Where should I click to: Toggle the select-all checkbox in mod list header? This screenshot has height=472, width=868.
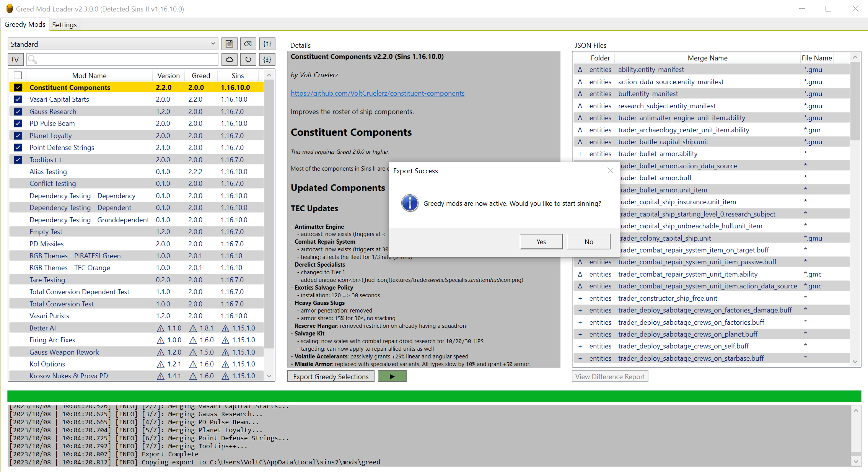pos(18,75)
